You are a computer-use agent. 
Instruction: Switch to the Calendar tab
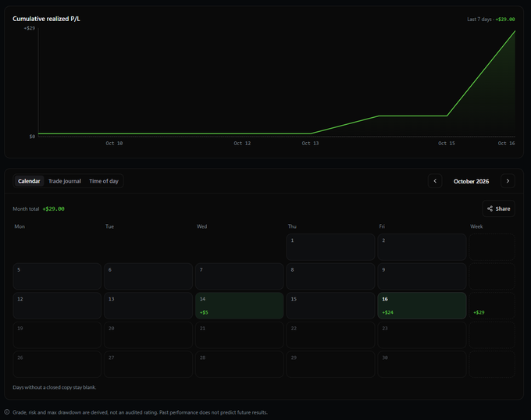(x=29, y=181)
